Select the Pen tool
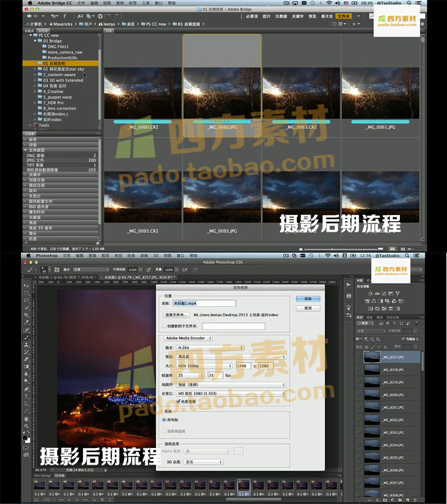This screenshot has height=504, width=447. point(26,389)
